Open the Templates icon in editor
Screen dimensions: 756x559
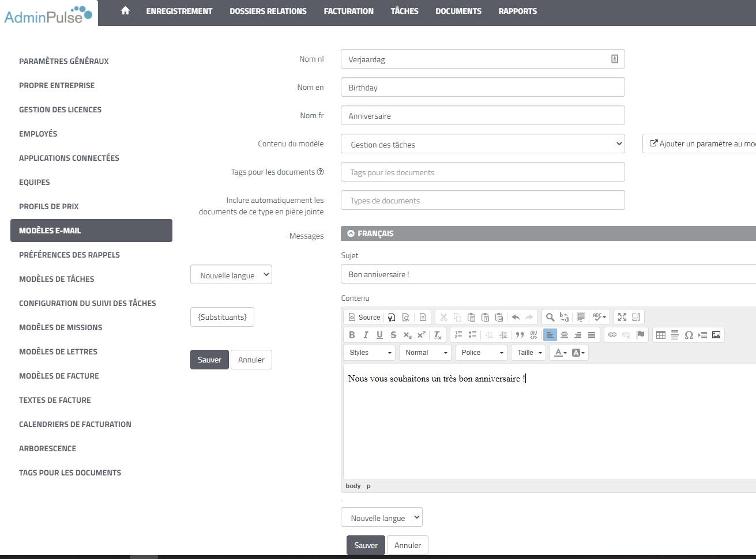[x=423, y=317]
